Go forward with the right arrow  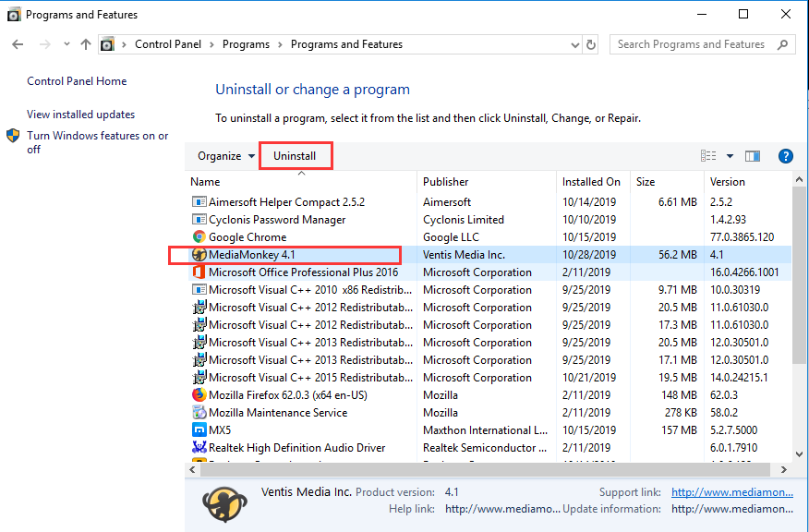coord(45,44)
